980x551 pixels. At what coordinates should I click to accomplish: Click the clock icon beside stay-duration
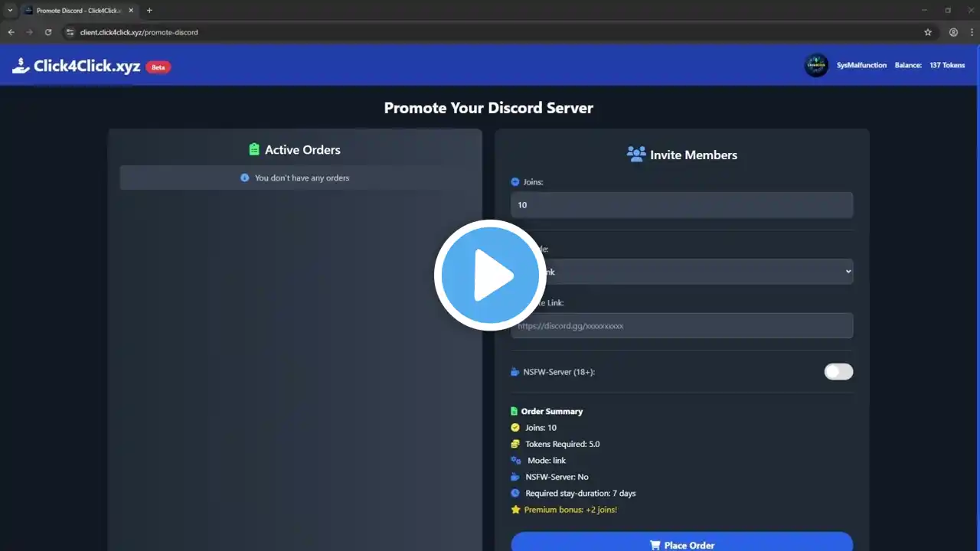point(515,494)
